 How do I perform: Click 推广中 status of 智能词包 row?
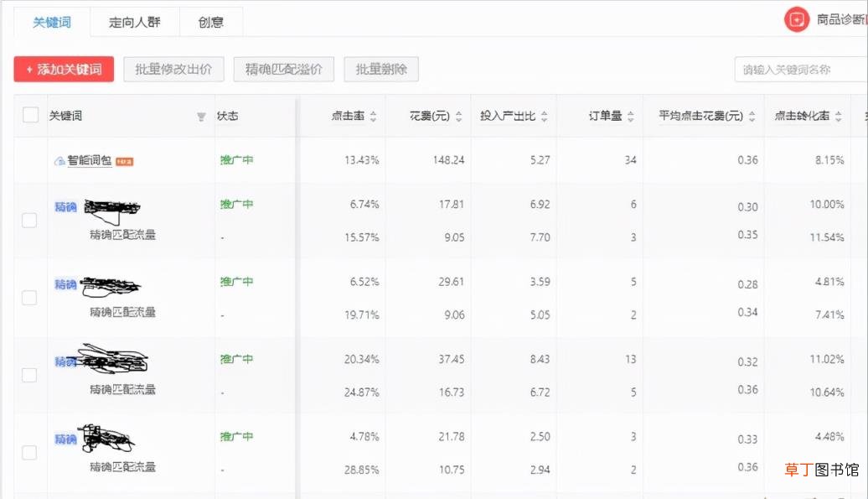[x=237, y=160]
